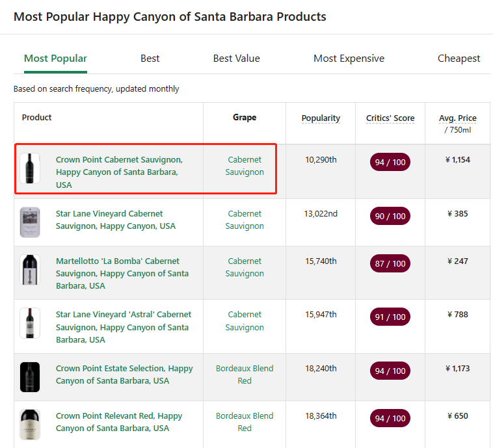This screenshot has height=448, width=493.
Task: Click the Product column header
Action: pyautogui.click(x=36, y=117)
